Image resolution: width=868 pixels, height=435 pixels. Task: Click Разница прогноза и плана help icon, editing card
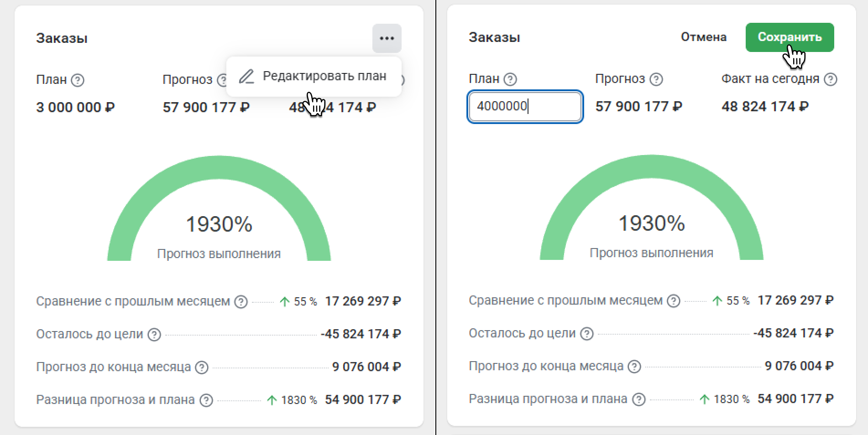click(639, 399)
